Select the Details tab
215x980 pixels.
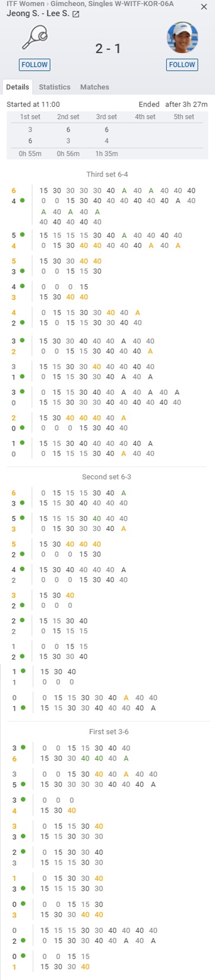(x=18, y=87)
